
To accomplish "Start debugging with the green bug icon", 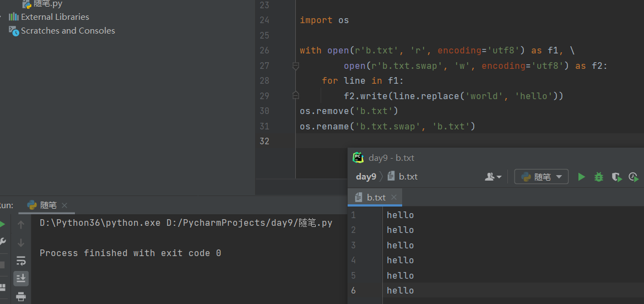I will pos(599,177).
